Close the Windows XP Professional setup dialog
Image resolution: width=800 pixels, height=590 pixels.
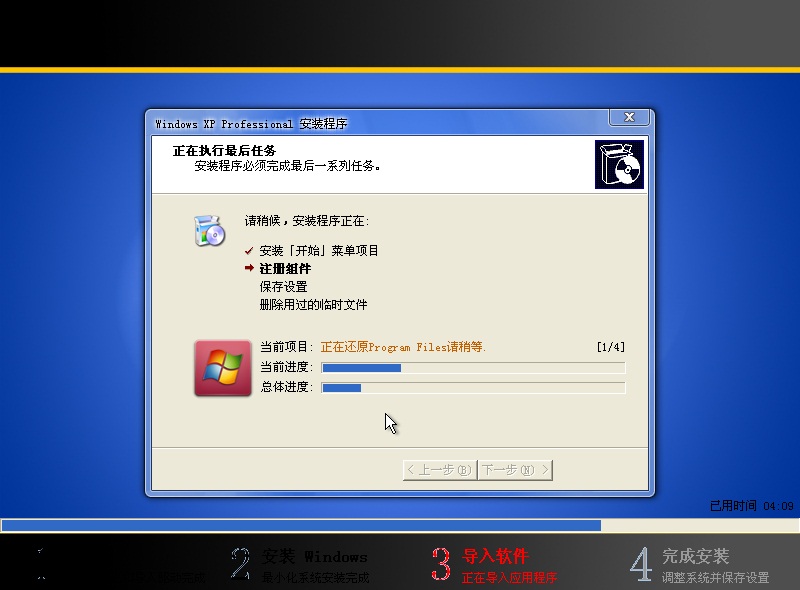[x=629, y=117]
